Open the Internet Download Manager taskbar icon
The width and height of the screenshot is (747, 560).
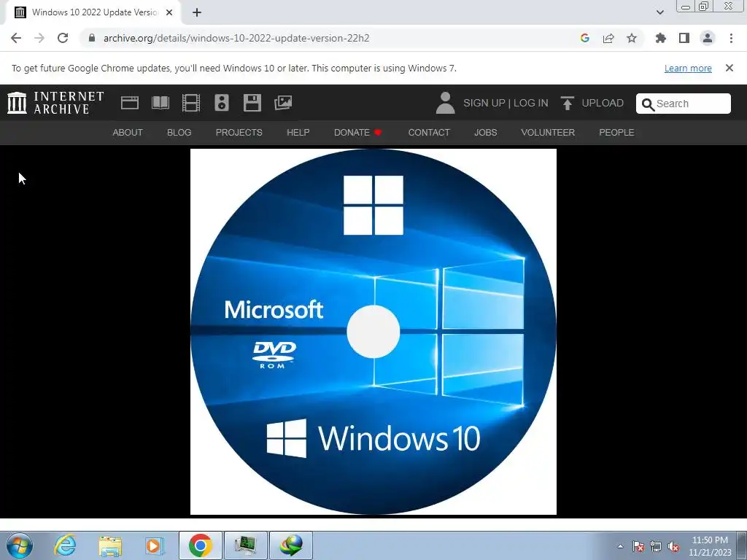coord(291,545)
